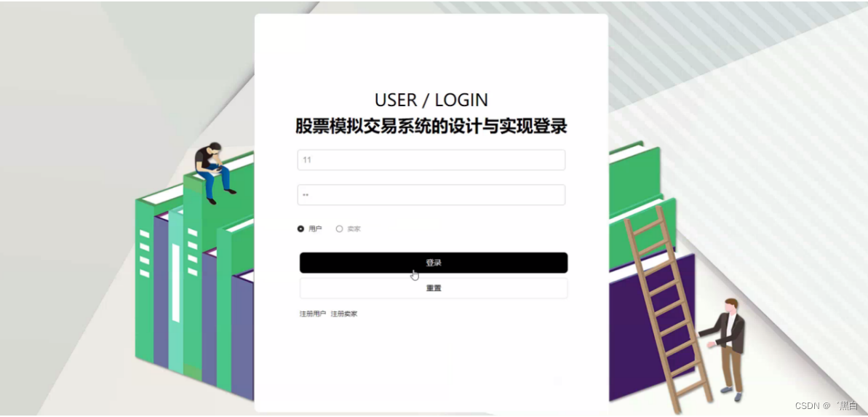Click the standing man holding the ladder
Screen dimensions: 868x417
727,349
